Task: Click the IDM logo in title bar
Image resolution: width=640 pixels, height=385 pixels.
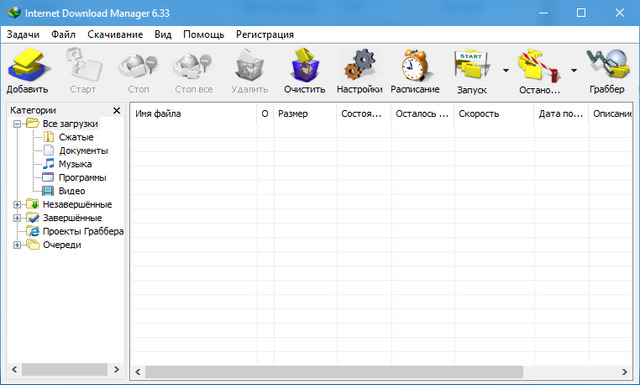Action: point(14,12)
